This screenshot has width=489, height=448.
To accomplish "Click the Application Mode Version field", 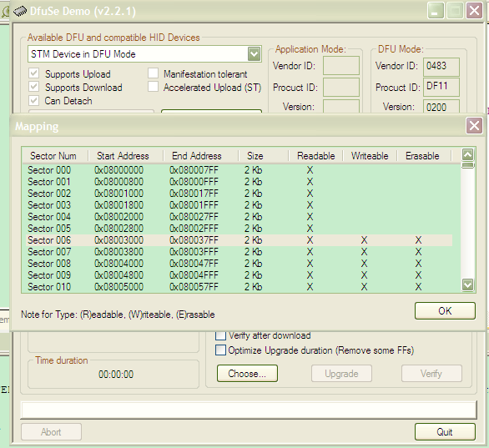I will [341, 106].
